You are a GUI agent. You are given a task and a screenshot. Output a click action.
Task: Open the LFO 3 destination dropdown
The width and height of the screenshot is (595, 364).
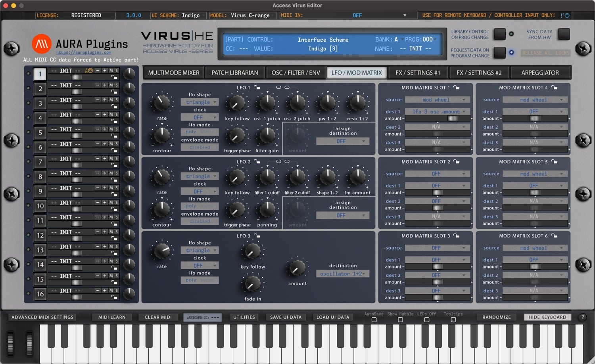pos(343,274)
